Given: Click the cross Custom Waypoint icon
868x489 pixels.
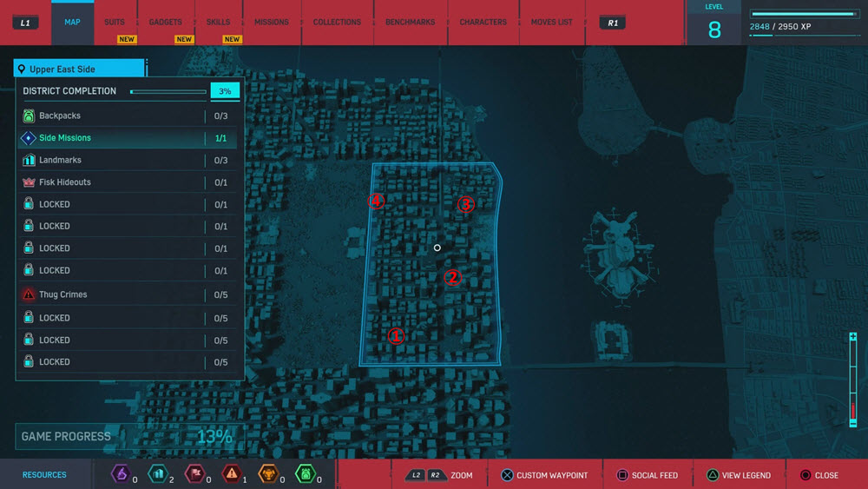Looking at the screenshot, I should [507, 475].
